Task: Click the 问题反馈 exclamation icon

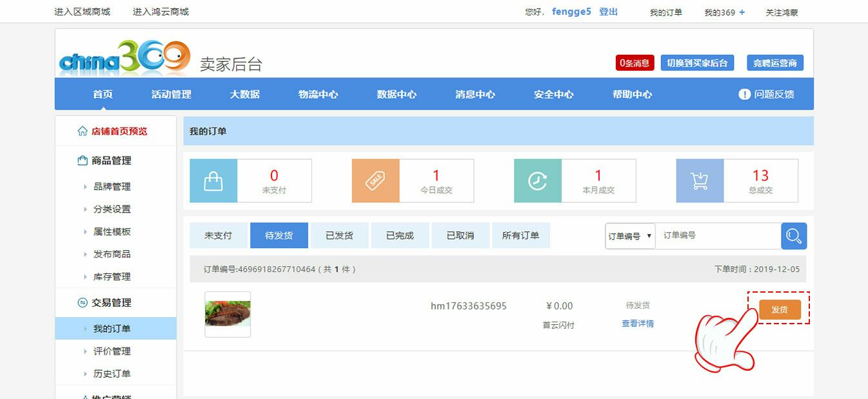Action: (744, 94)
